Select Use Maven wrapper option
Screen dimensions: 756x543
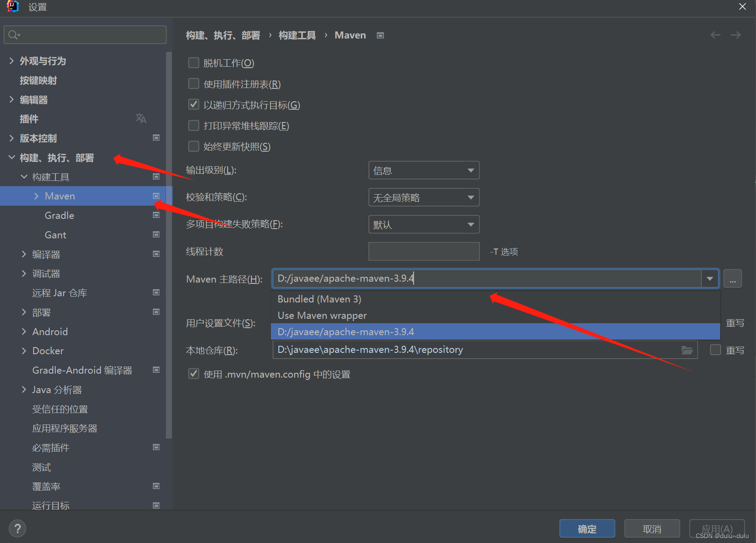click(495, 315)
